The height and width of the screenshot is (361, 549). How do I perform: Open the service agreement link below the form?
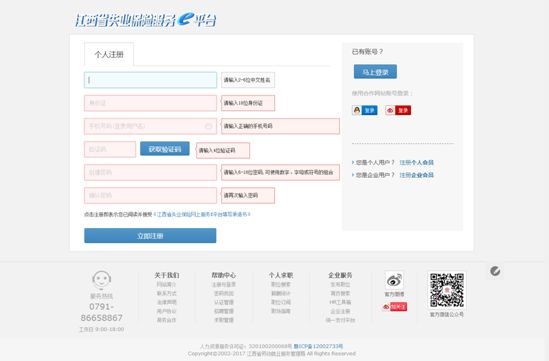pyautogui.click(x=203, y=214)
